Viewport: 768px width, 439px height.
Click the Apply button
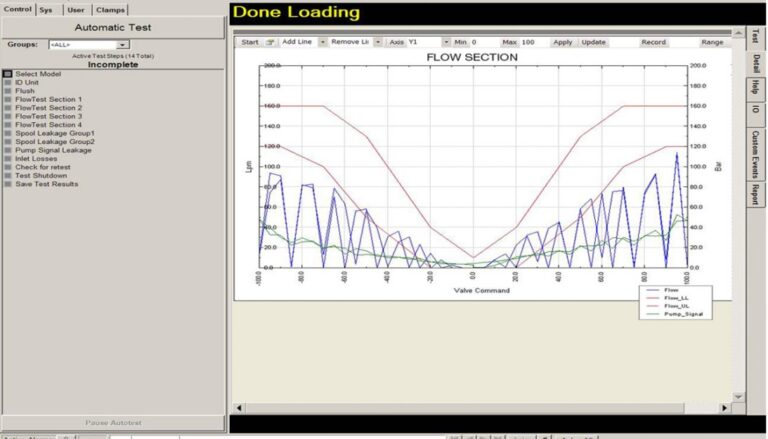click(x=563, y=42)
